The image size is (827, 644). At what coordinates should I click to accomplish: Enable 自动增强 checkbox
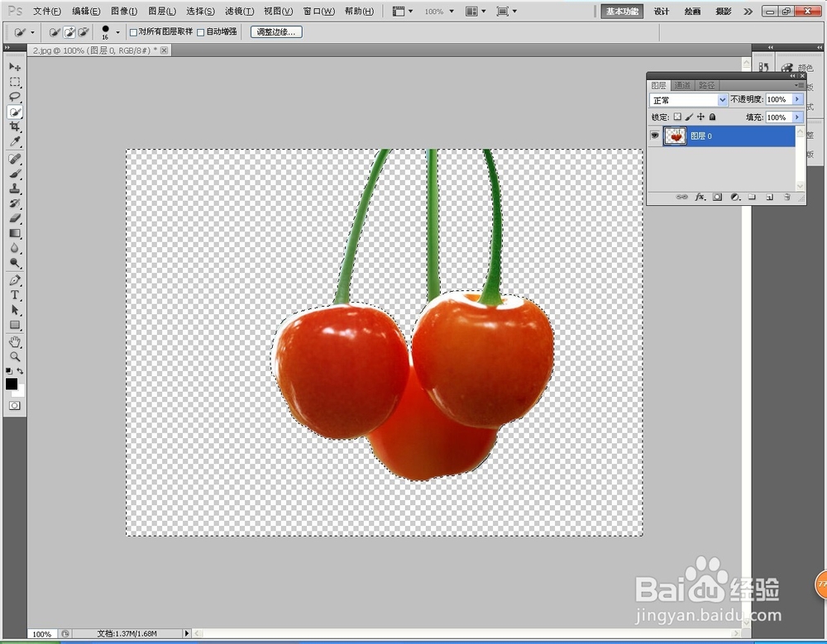coord(200,32)
